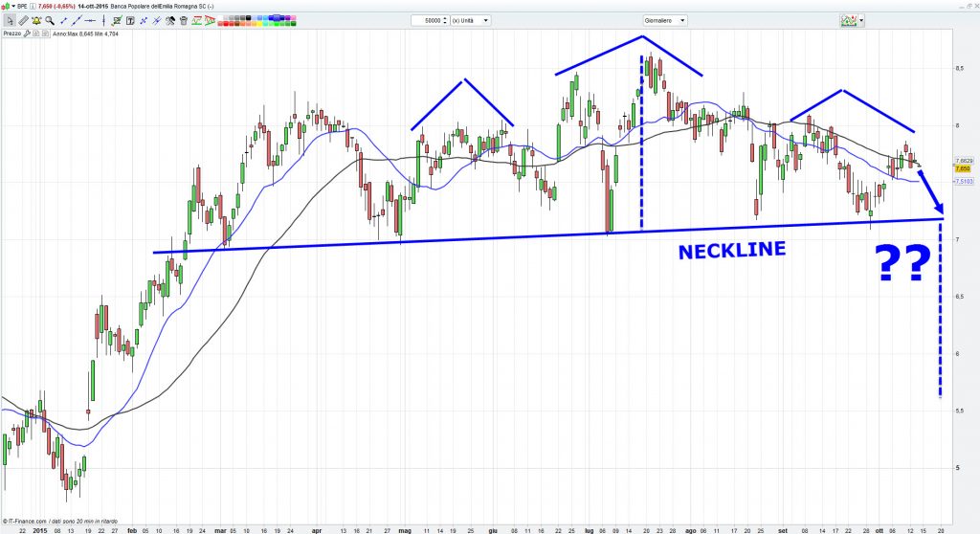Pick the vertical line drawing tool
The height and width of the screenshot is (534, 980).
(103, 20)
